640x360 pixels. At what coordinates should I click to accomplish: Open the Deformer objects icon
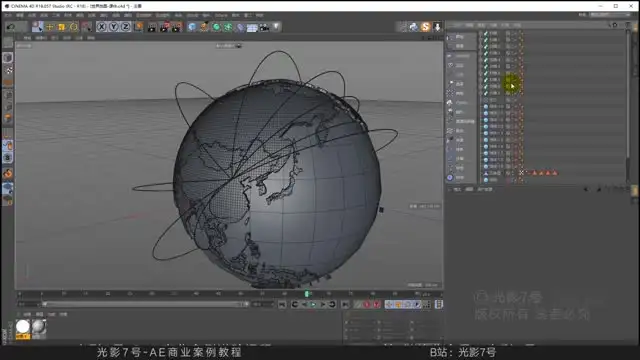(x=240, y=27)
